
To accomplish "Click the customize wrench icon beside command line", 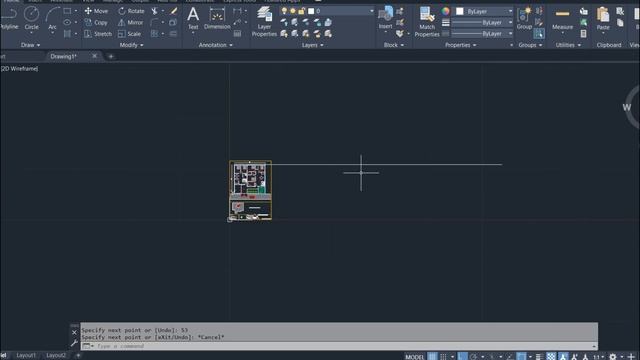I will (x=74, y=343).
